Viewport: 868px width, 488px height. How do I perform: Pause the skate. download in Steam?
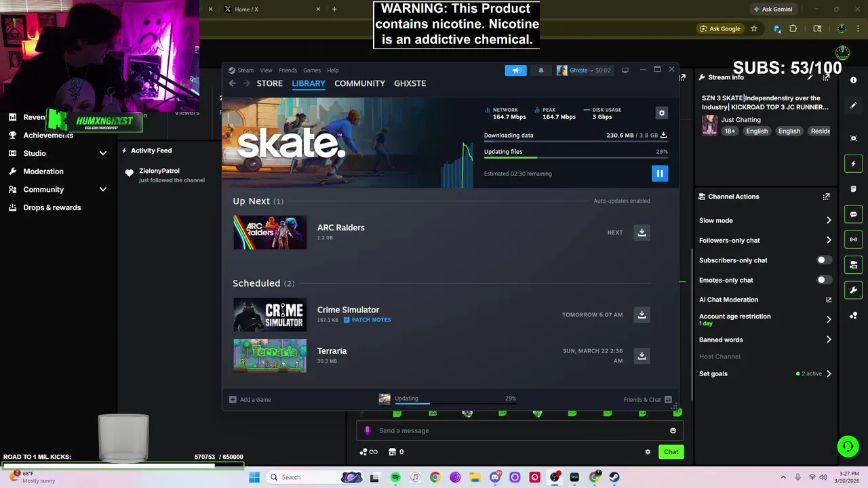660,174
